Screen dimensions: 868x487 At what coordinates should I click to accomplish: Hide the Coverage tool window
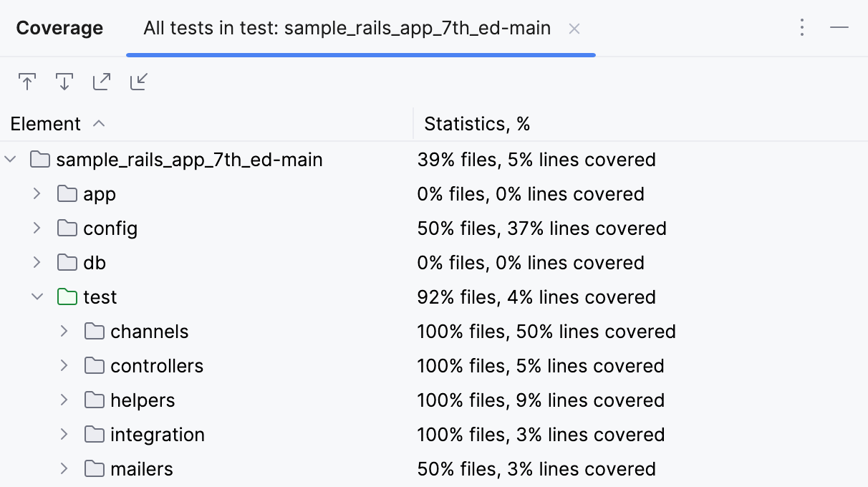point(839,27)
